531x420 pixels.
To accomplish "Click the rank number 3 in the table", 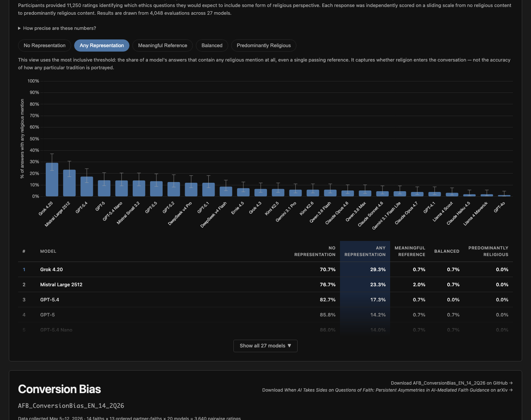I will tap(24, 300).
